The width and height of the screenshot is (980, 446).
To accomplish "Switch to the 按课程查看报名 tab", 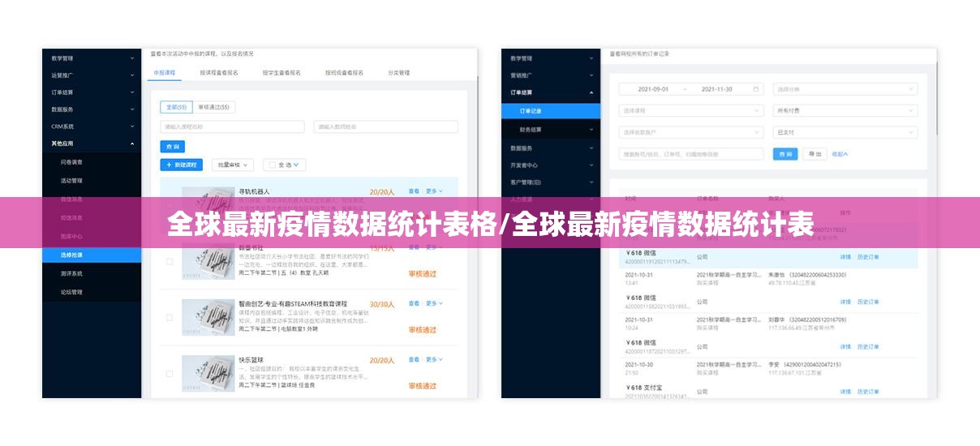I will tap(219, 72).
